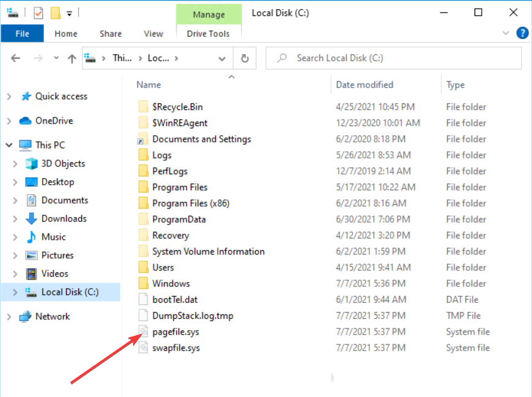Click the drive icon in title bar
532x397 pixels.
click(13, 13)
